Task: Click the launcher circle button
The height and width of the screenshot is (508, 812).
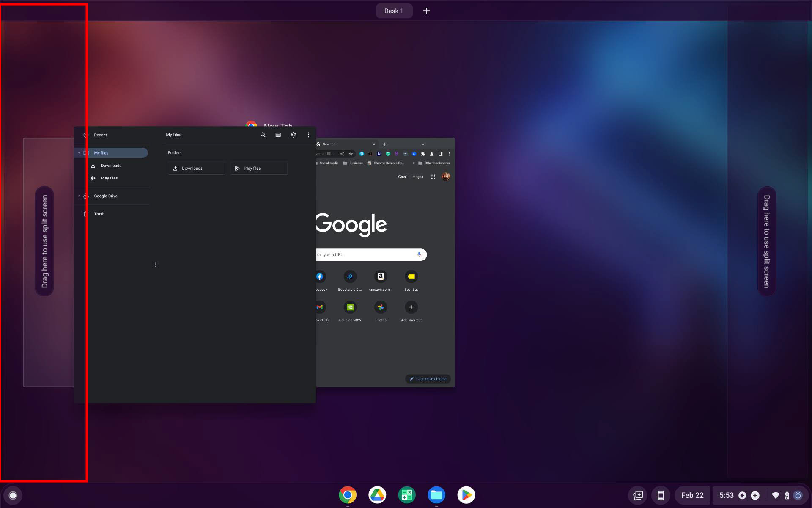Action: pos(13,495)
